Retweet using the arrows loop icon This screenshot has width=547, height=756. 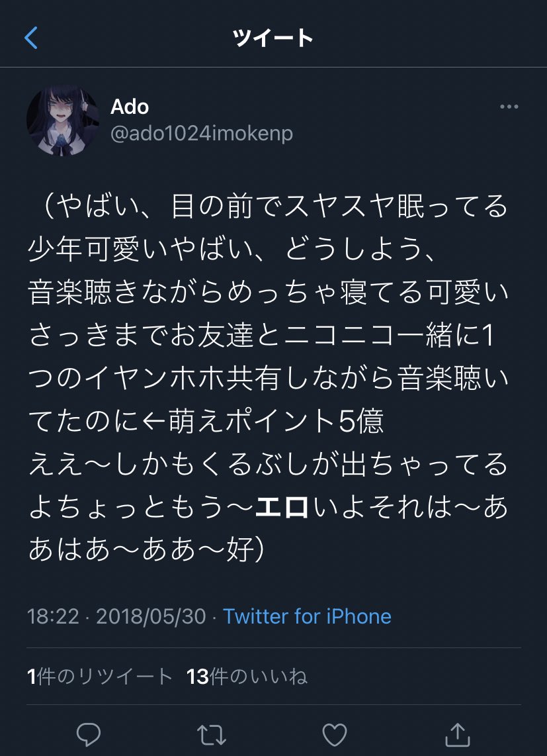(212, 735)
